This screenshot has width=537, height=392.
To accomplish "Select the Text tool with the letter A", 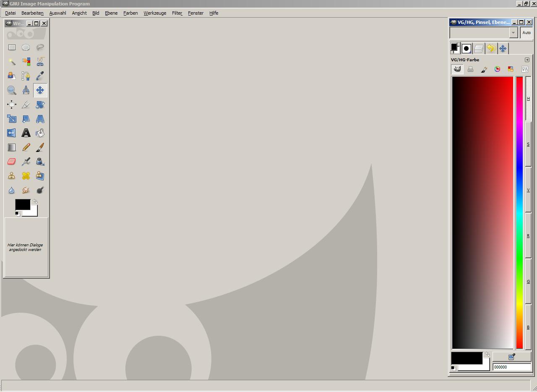I will (26, 133).
